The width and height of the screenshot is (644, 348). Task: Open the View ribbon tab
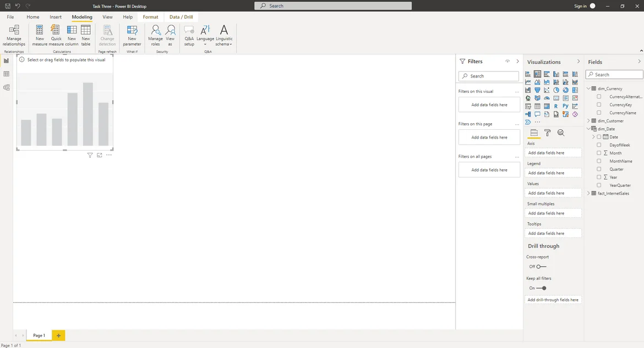tap(107, 17)
